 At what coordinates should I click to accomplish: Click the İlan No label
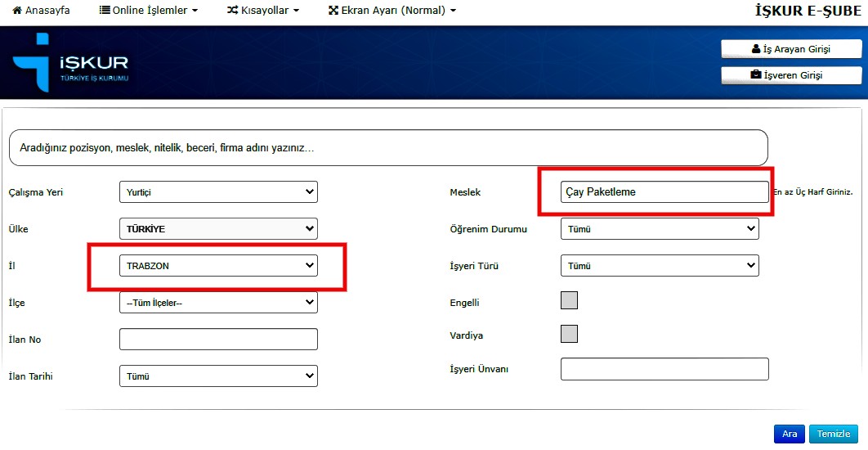click(25, 340)
